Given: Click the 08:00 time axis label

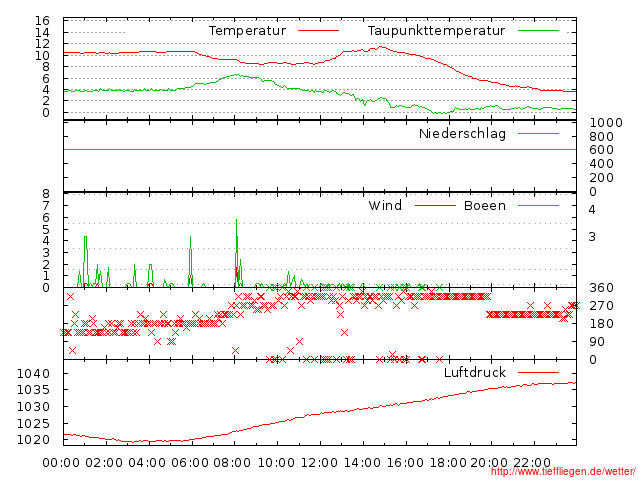Looking at the screenshot, I should (233, 462).
